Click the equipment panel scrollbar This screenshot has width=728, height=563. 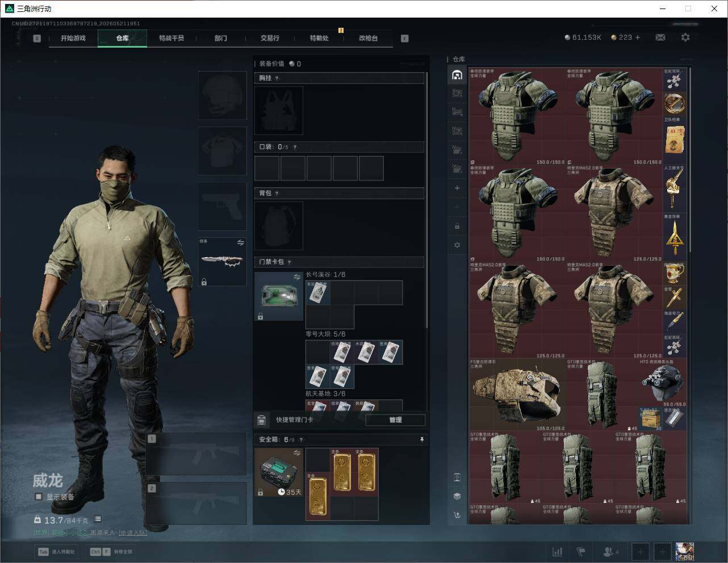[427, 199]
